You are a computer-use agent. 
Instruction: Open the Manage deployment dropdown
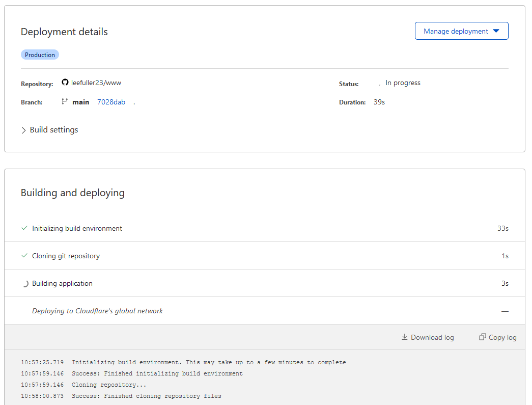click(x=461, y=31)
